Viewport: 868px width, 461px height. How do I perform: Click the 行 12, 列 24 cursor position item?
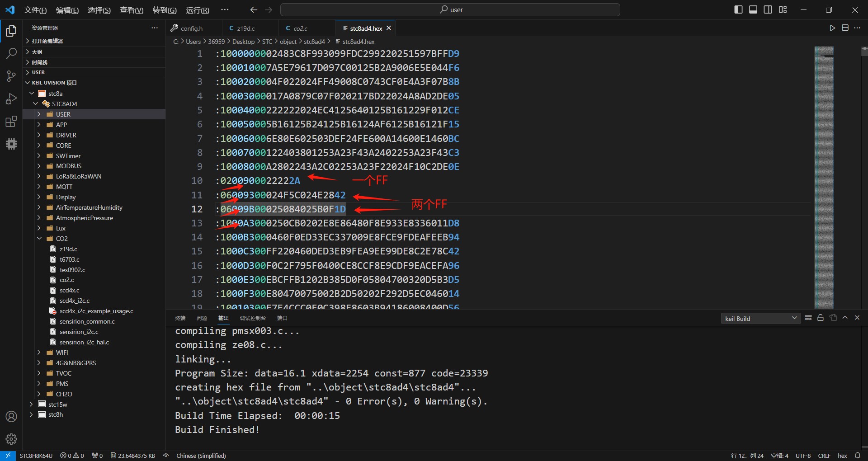tap(747, 456)
